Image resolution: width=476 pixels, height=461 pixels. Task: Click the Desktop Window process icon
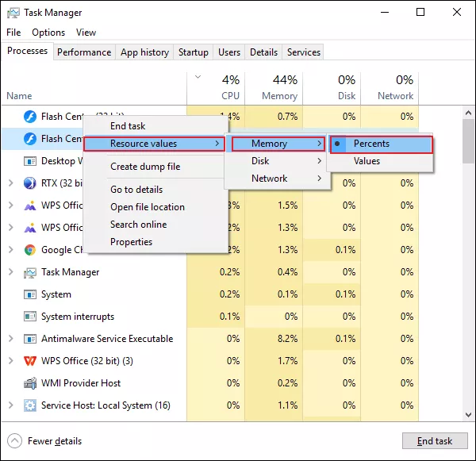click(30, 161)
